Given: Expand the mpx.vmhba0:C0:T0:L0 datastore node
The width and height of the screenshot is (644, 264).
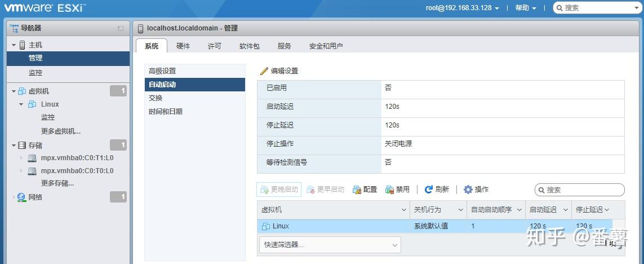Looking at the screenshot, I should [21, 171].
